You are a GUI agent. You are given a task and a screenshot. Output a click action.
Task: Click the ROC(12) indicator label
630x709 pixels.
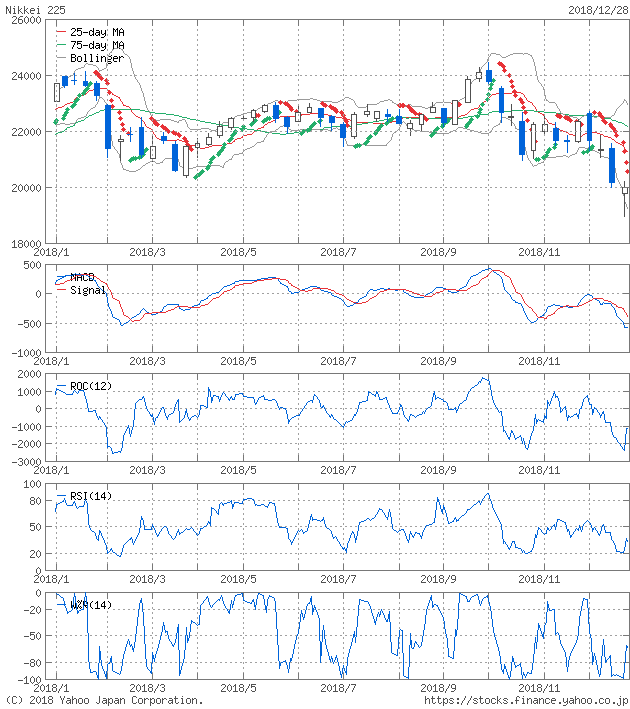click(90, 386)
